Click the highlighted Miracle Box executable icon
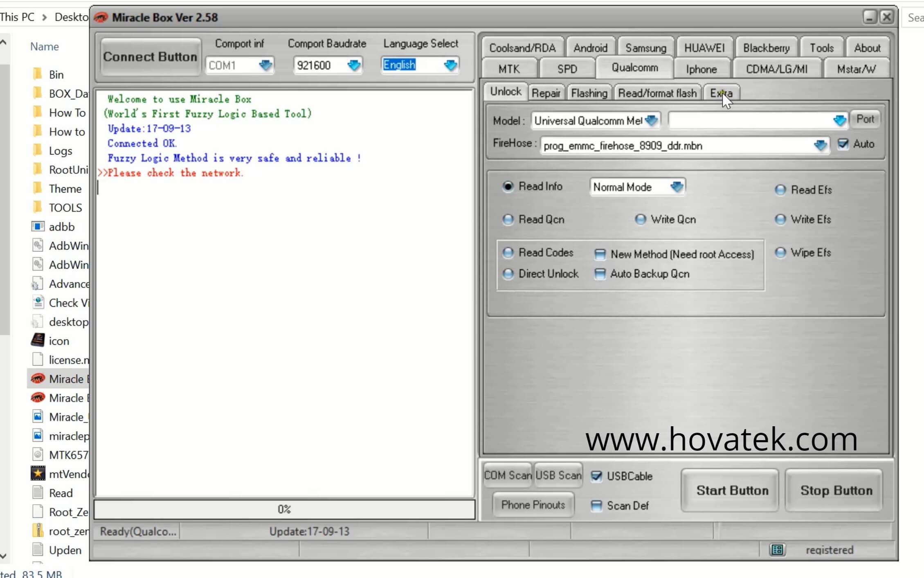Viewport: 924px width, 578px height. point(38,378)
